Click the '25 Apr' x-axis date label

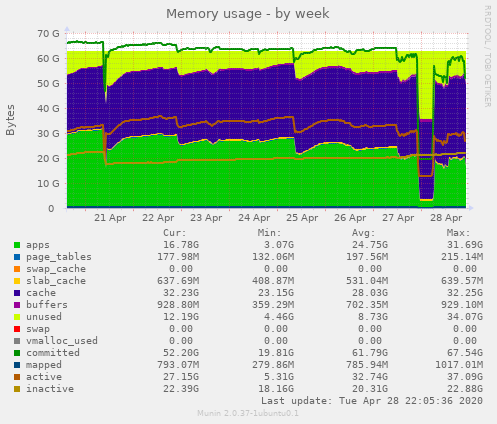302,218
